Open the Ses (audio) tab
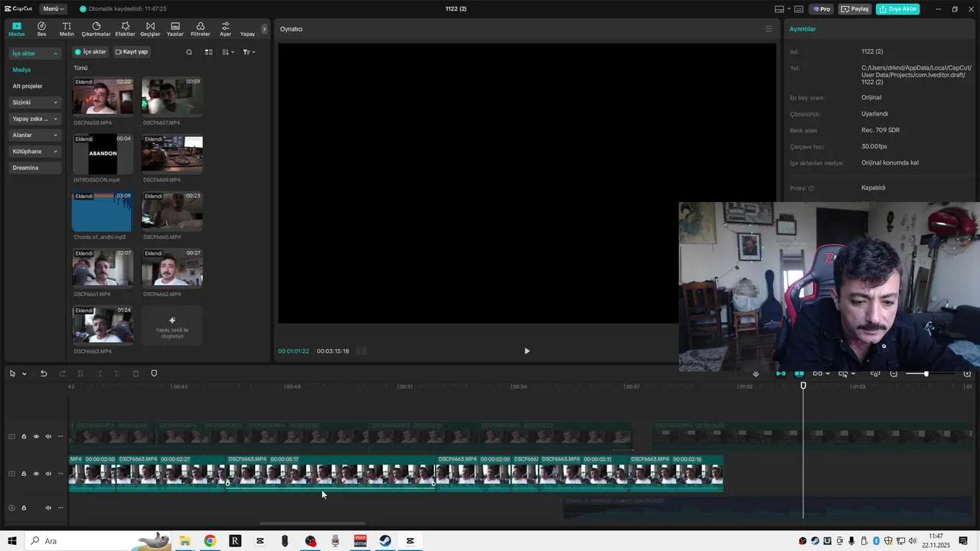This screenshot has height=551, width=980. (x=41, y=29)
